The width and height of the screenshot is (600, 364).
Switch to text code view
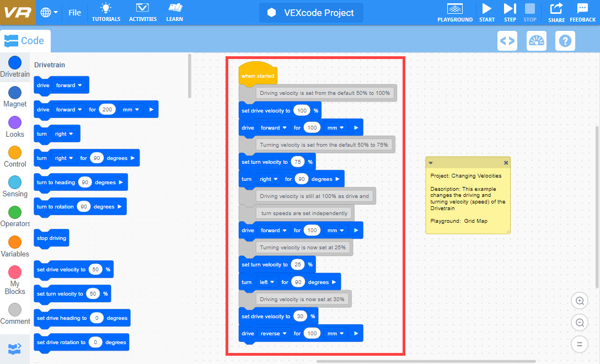(x=507, y=40)
